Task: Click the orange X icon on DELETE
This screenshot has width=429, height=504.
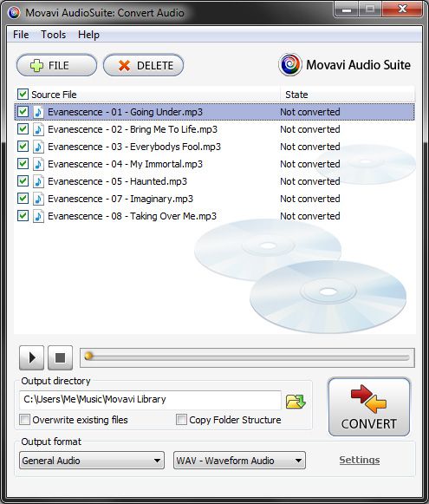Action: coord(124,66)
